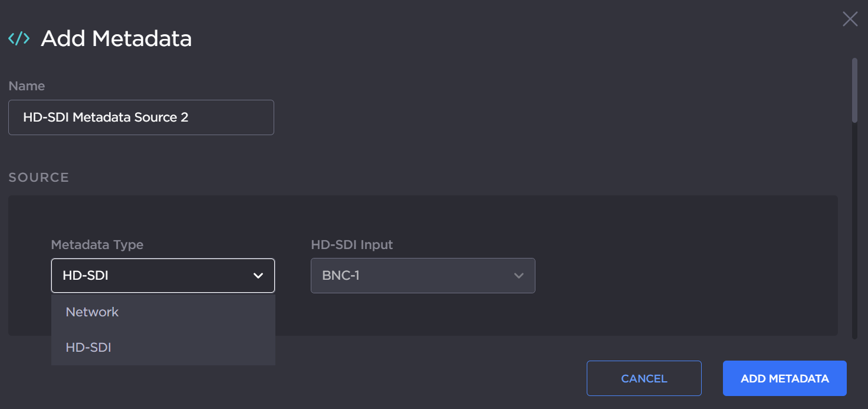
Task: Click the Metadata Type field label
Action: [97, 244]
